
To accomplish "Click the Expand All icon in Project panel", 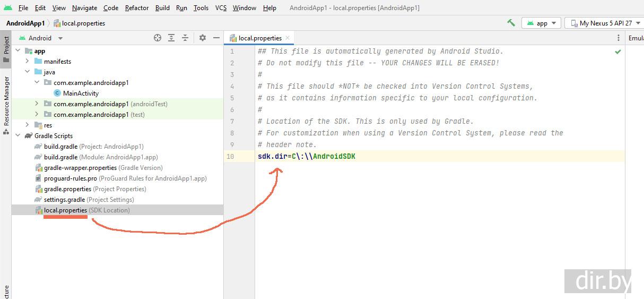I will pyautogui.click(x=171, y=38).
